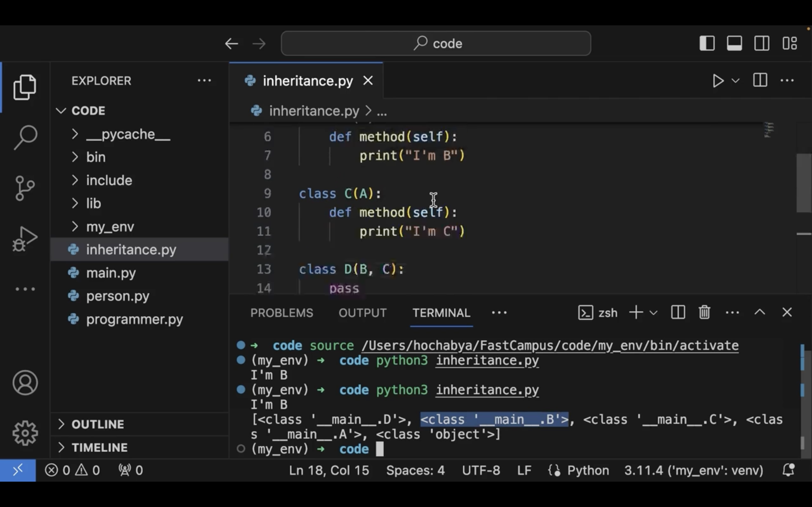Toggle the primary side bar visibility
The width and height of the screenshot is (812, 507).
click(x=707, y=43)
